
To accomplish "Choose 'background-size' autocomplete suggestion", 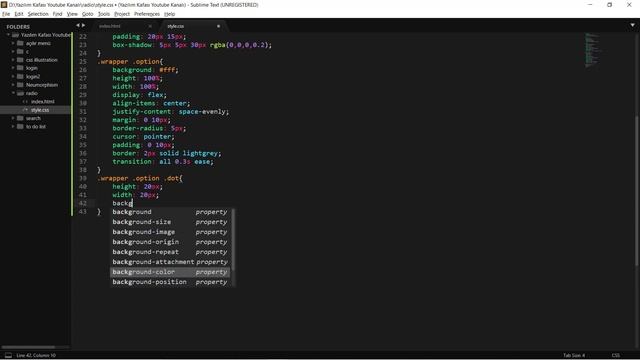I will pos(170,222).
